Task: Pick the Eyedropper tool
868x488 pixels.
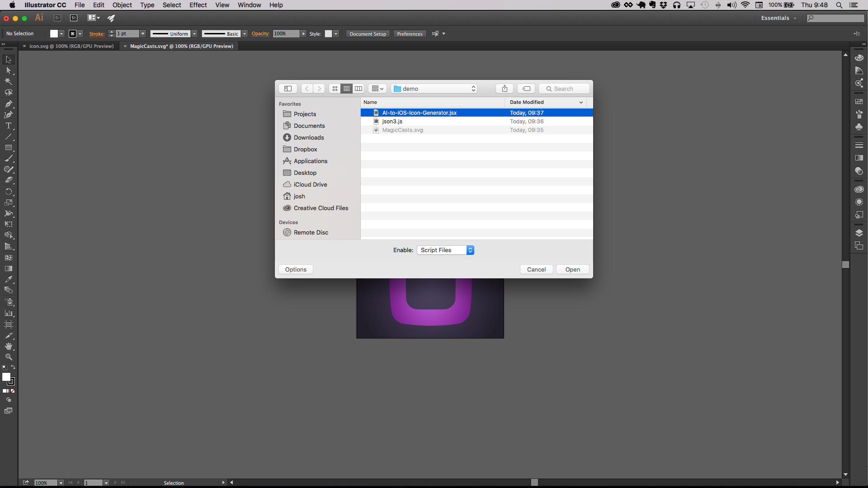Action: coord(9,279)
